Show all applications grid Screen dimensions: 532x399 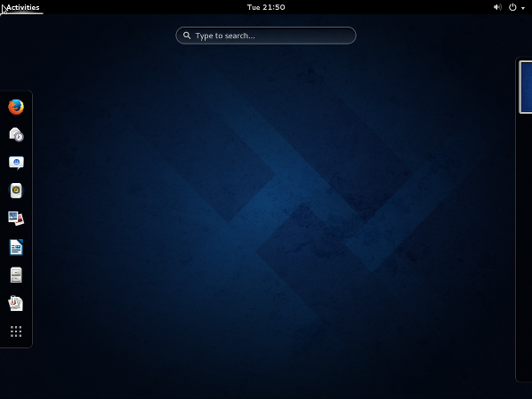click(16, 331)
